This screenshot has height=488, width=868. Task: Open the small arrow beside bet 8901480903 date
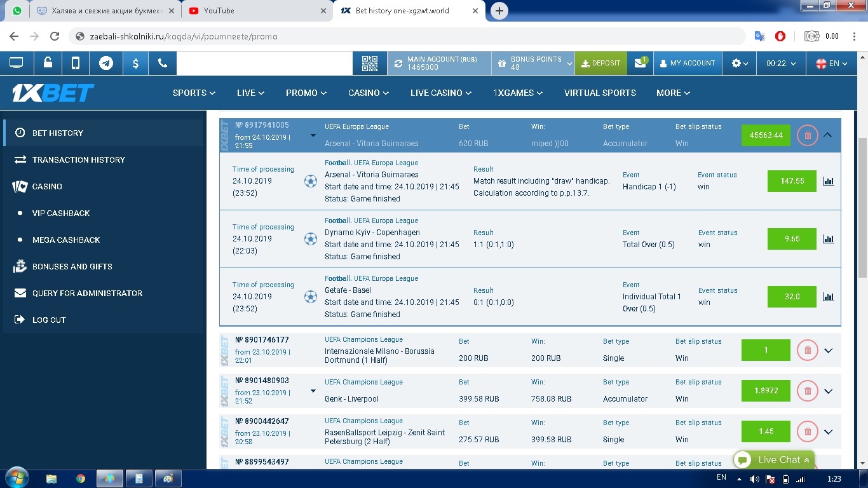(313, 391)
